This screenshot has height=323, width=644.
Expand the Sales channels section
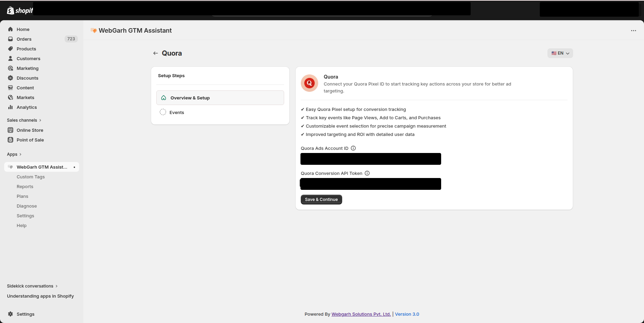tap(24, 120)
